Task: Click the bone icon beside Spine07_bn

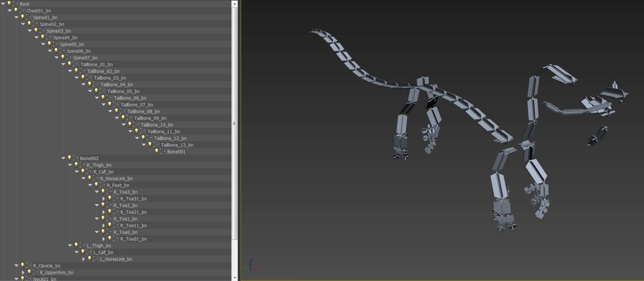Action: [x=69, y=58]
